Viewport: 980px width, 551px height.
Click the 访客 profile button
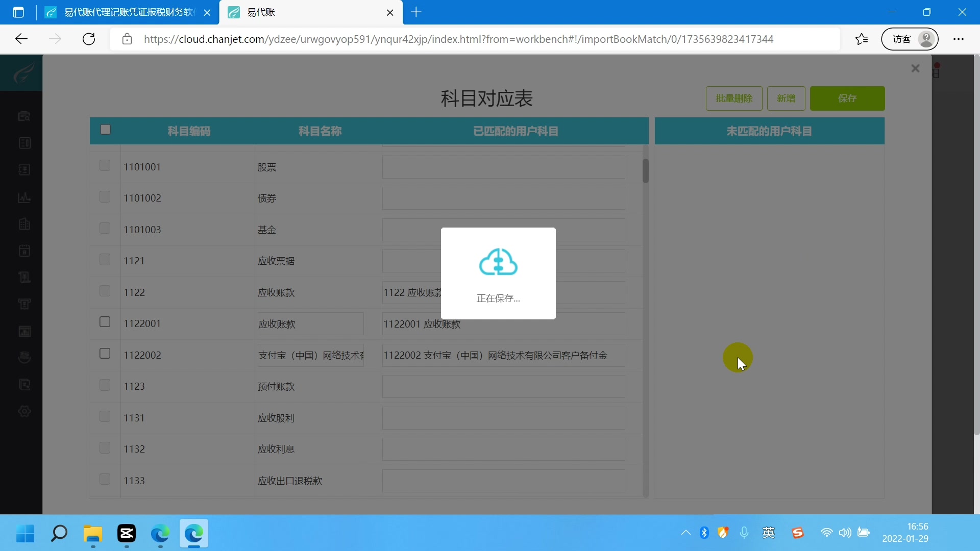click(x=910, y=39)
